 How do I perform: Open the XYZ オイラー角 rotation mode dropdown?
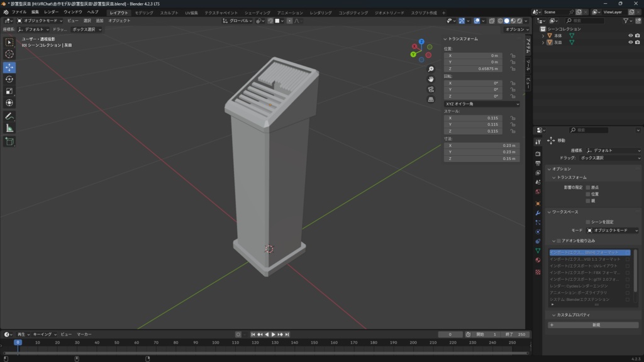click(x=482, y=104)
